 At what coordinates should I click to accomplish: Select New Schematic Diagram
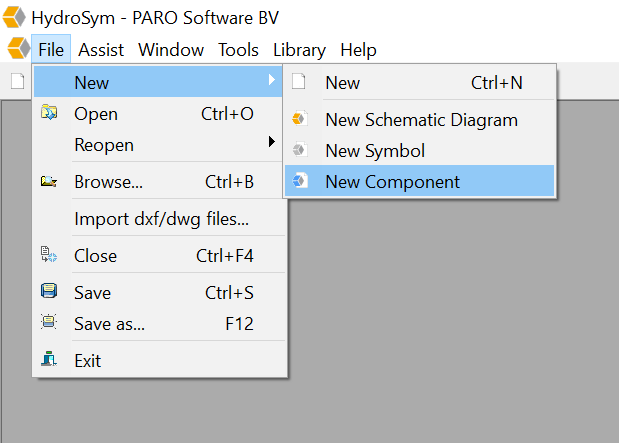pyautogui.click(x=420, y=119)
